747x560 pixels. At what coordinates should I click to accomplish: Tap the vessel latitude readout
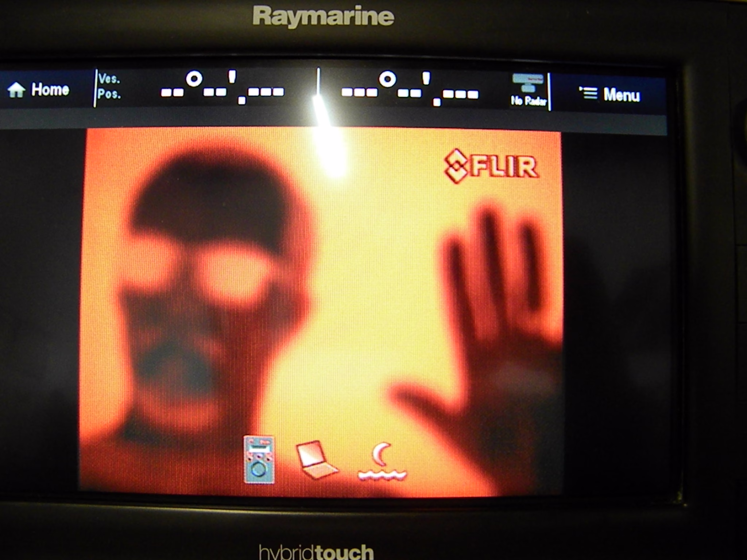click(x=222, y=87)
